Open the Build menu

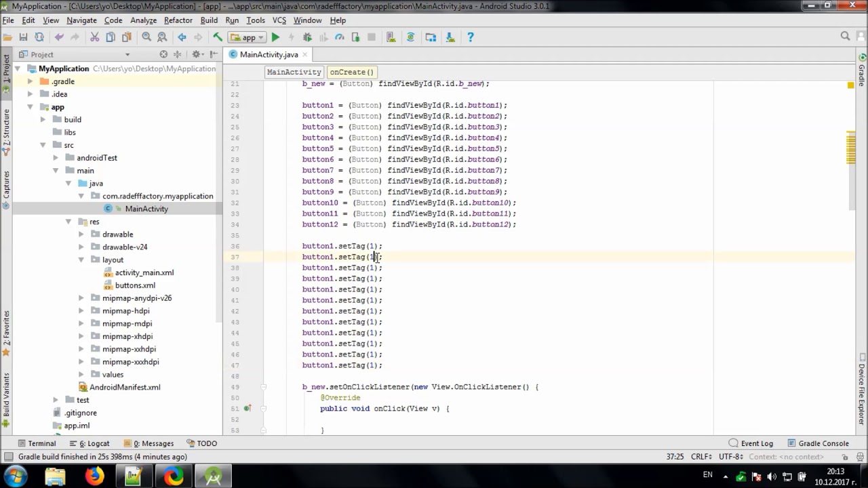coord(209,20)
